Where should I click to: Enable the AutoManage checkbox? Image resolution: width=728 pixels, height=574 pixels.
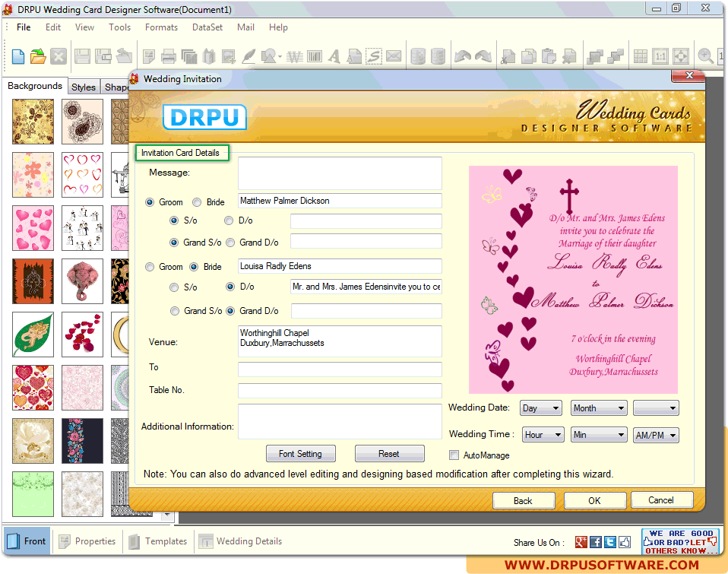(454, 455)
